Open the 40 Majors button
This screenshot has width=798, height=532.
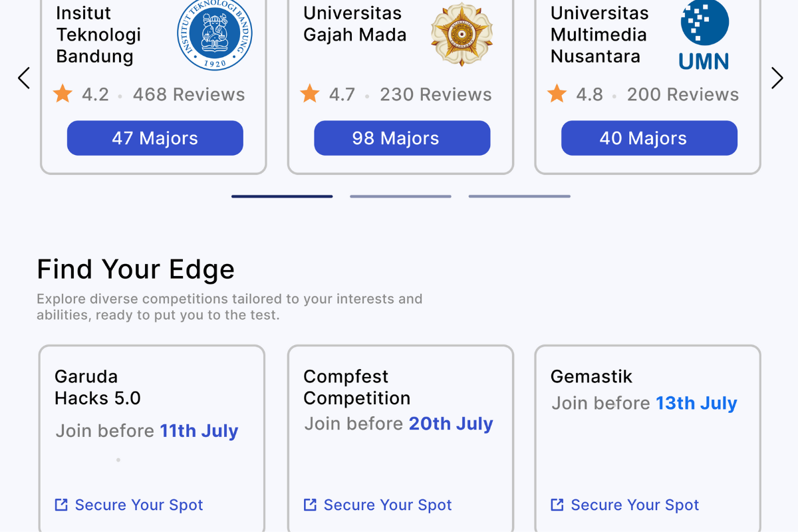click(x=649, y=138)
